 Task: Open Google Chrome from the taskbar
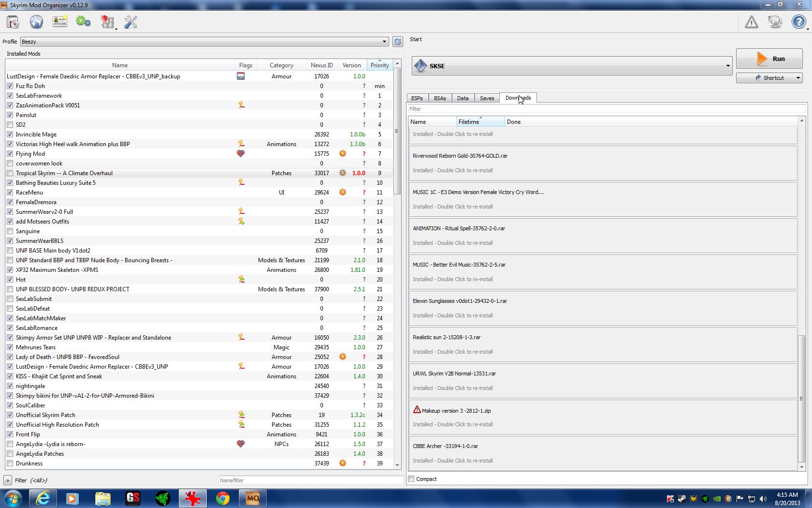(222, 498)
